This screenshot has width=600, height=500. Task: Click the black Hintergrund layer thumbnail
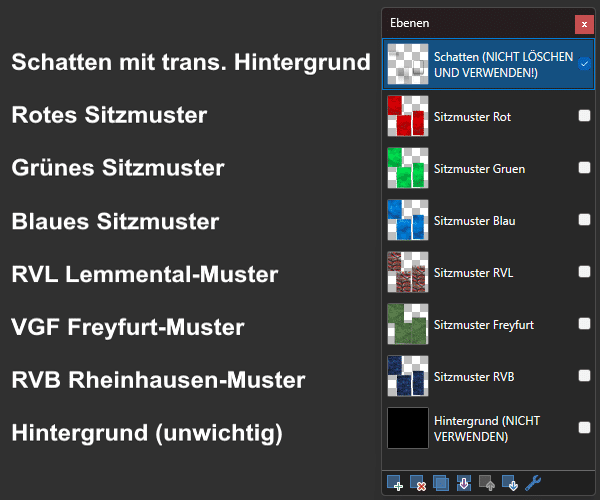tap(408, 428)
